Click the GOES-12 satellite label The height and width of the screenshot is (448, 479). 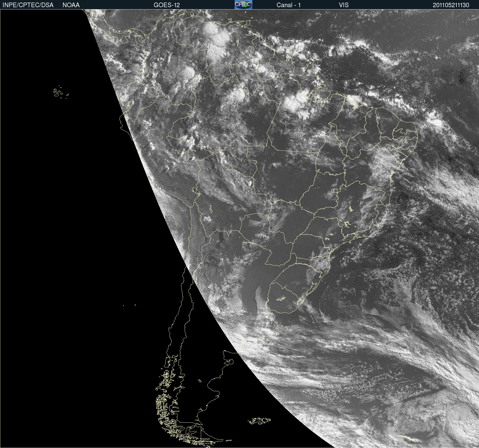(x=167, y=5)
